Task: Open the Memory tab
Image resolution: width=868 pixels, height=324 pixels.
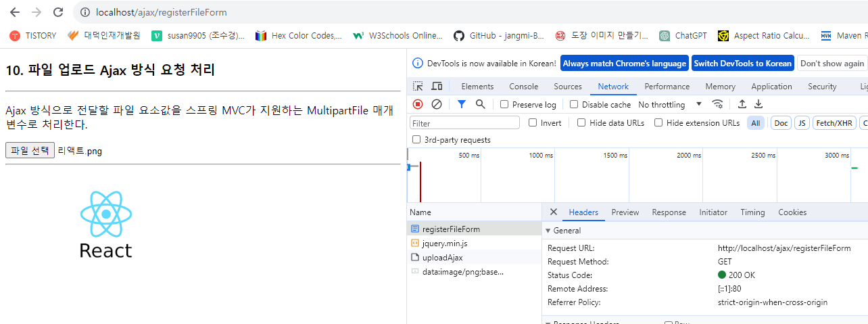Action: click(x=721, y=87)
